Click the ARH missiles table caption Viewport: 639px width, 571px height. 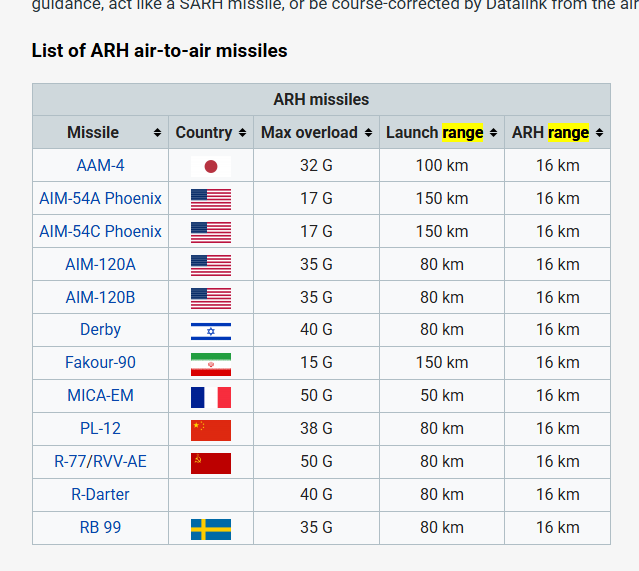point(321,100)
